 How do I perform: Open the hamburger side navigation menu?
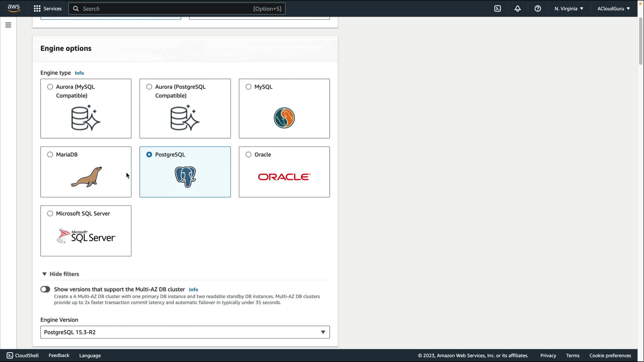coord(8,25)
